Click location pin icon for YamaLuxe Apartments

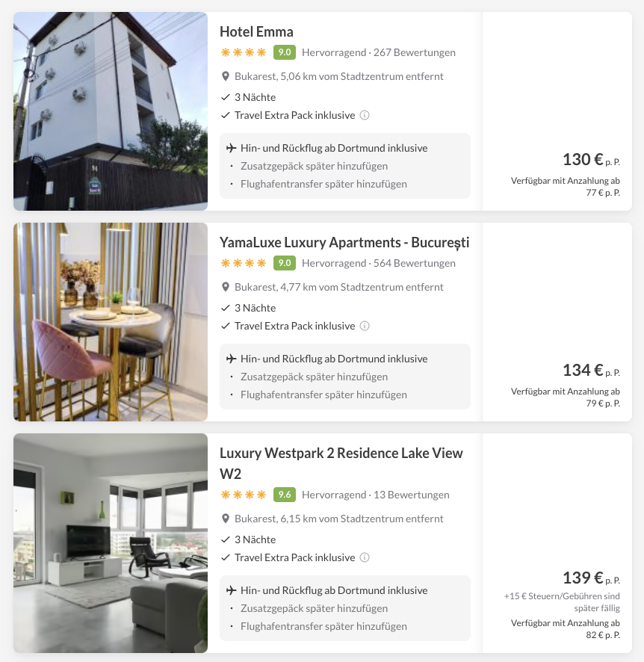tap(226, 287)
